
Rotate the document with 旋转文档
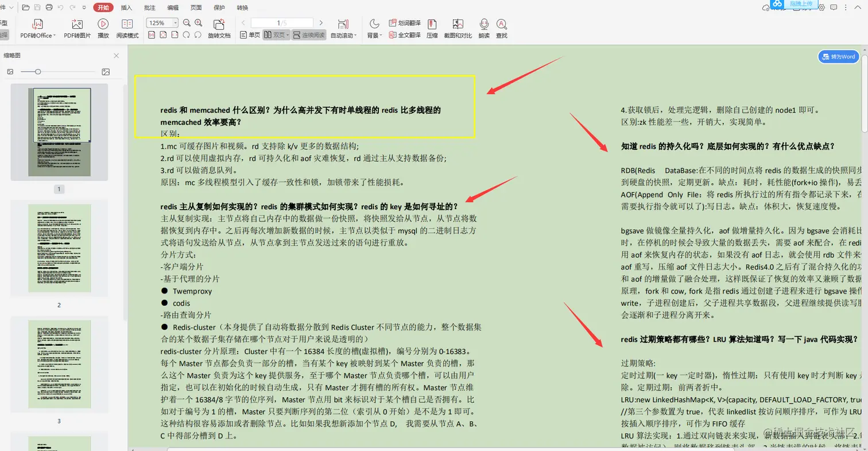coord(219,30)
